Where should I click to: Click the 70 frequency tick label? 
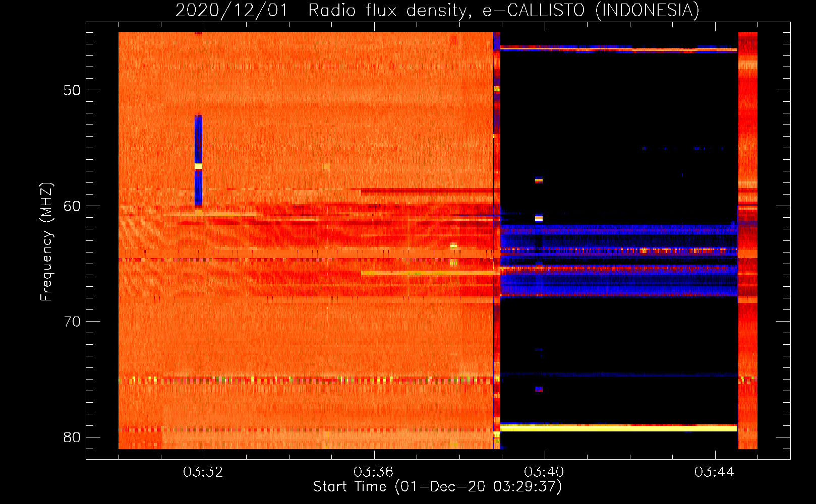pyautogui.click(x=72, y=322)
